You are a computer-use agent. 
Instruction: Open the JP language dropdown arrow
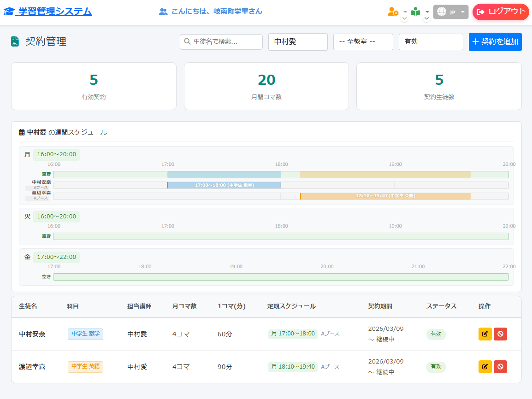(463, 12)
